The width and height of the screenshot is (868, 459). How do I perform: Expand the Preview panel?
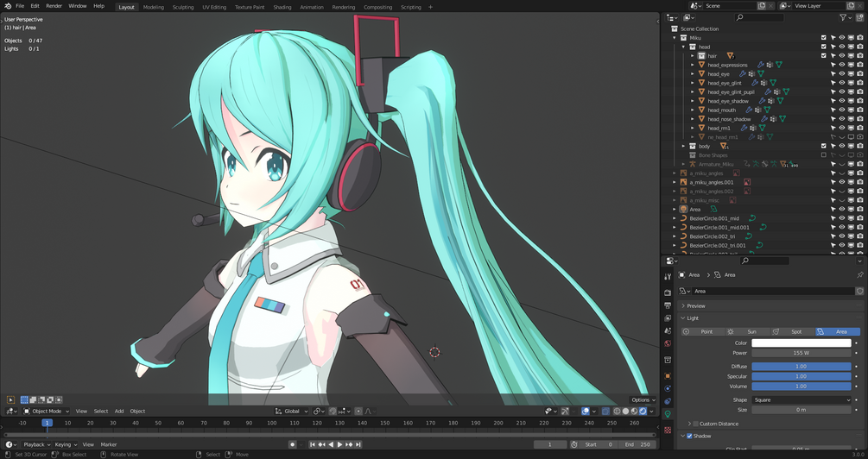(x=684, y=305)
